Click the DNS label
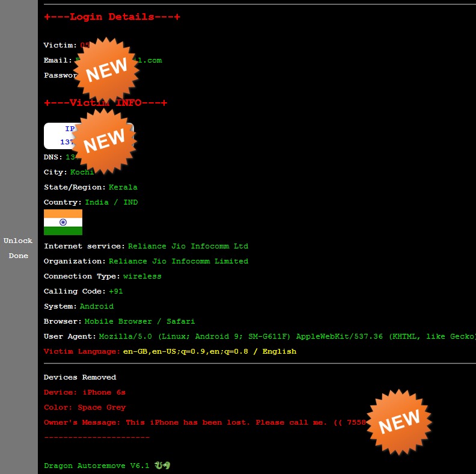 click(53, 157)
